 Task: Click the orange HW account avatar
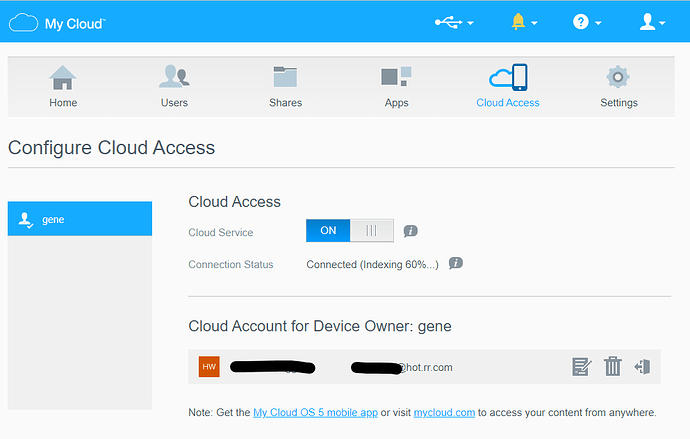coord(209,367)
